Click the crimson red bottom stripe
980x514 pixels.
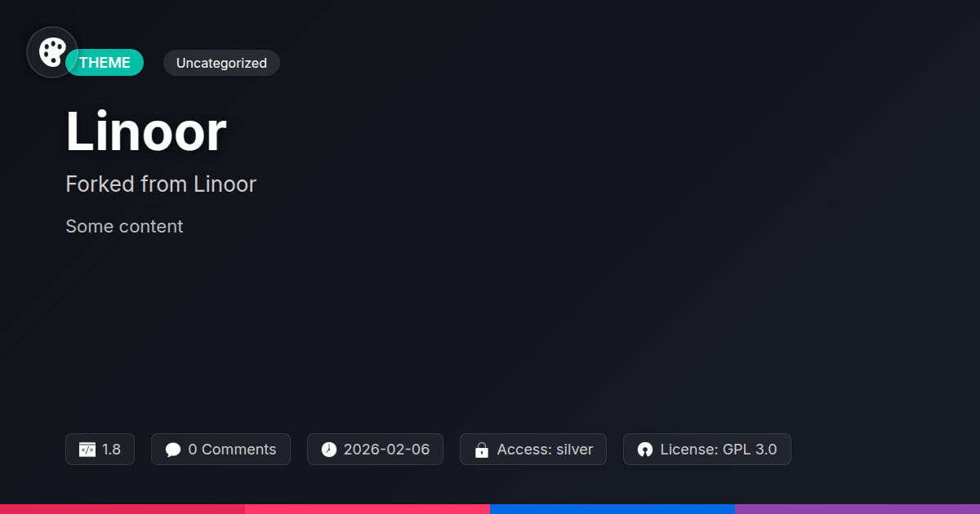(122, 509)
